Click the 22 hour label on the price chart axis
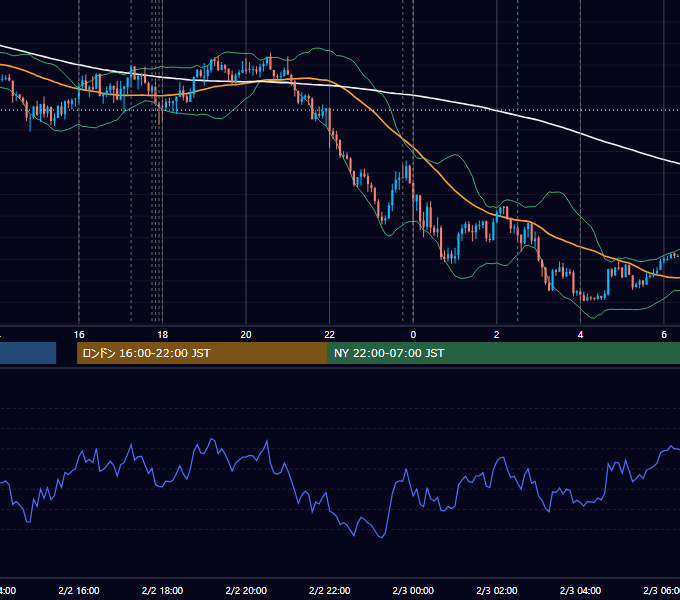 [330, 335]
